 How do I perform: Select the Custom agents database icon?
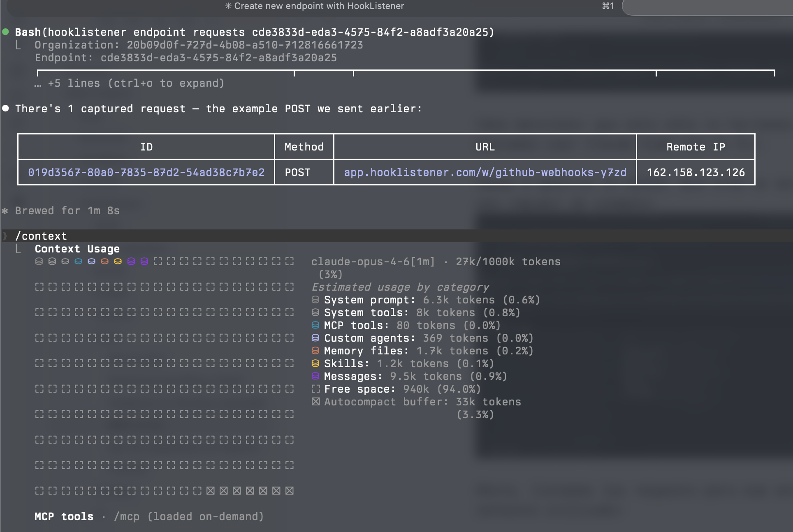[x=315, y=338]
